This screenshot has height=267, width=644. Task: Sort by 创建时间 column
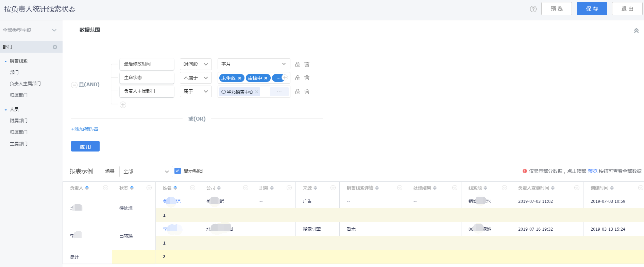click(612, 188)
